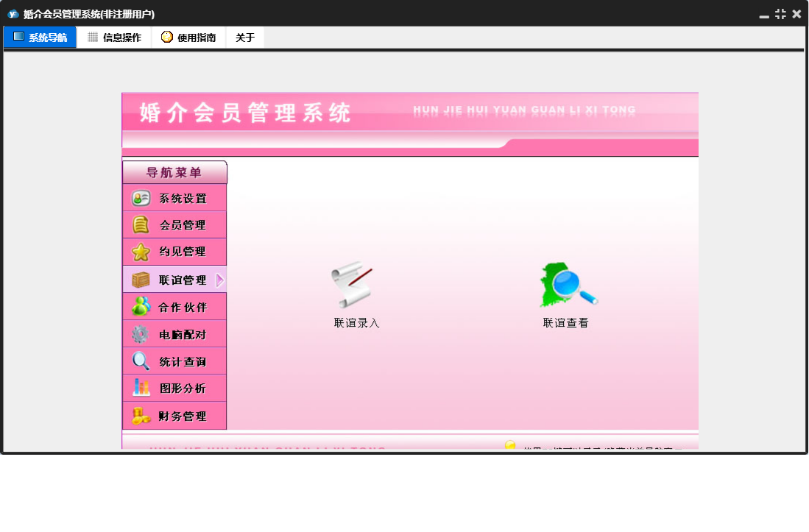Select 合作伙伴 in navigation menu
This screenshot has width=809, height=532.
click(174, 307)
